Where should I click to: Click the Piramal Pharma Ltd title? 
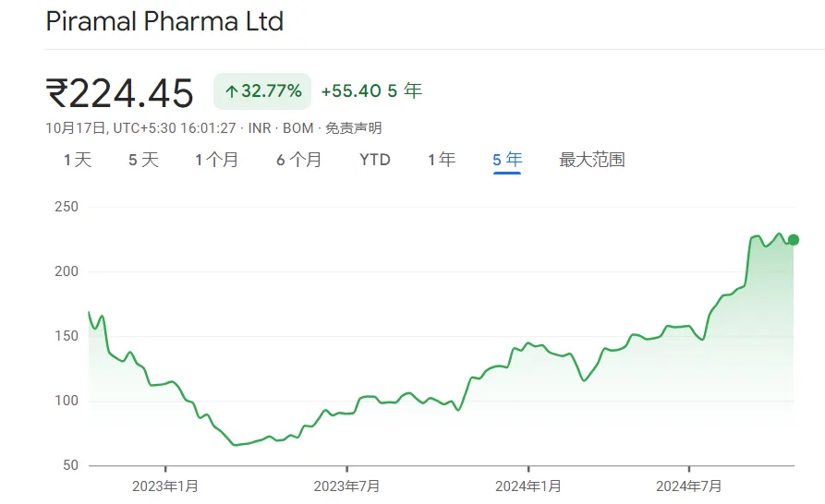tap(164, 21)
